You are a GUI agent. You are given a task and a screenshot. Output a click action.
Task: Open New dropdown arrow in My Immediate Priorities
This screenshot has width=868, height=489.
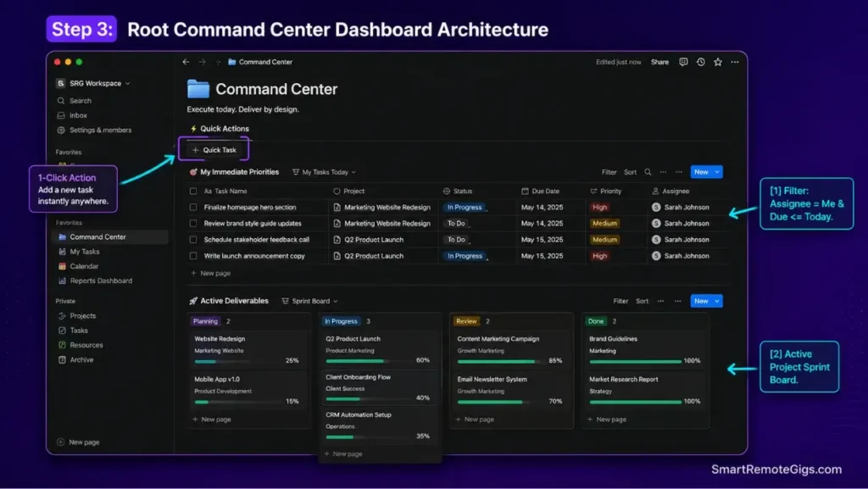pyautogui.click(x=717, y=172)
